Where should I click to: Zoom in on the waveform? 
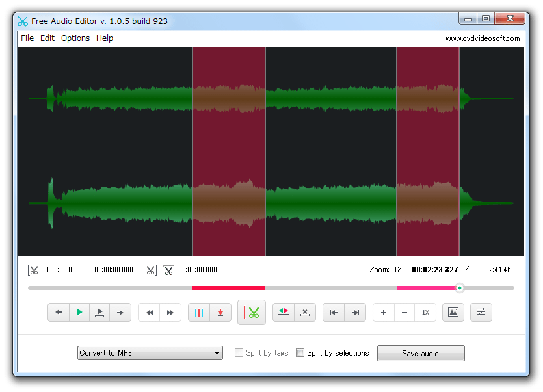pos(383,312)
